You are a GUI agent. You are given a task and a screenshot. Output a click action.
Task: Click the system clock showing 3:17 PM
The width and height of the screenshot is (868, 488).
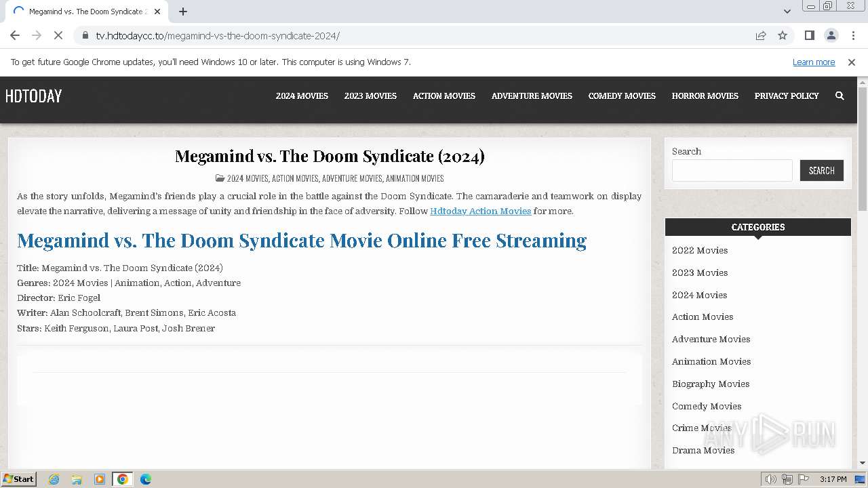(x=833, y=479)
